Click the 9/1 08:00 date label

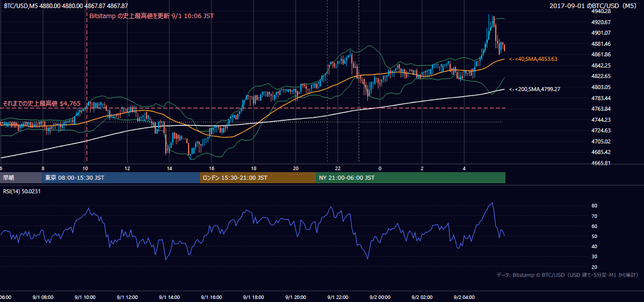[x=43, y=297]
